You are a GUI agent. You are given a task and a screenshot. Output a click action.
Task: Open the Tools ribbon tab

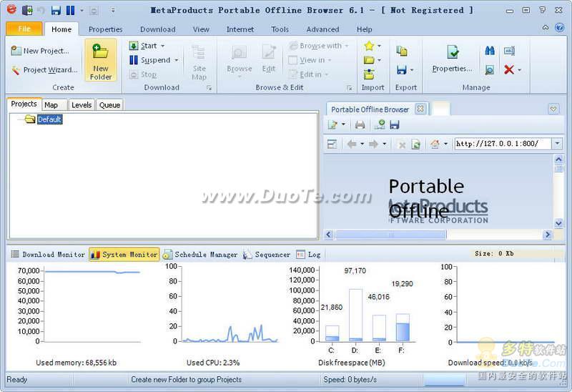pyautogui.click(x=280, y=29)
